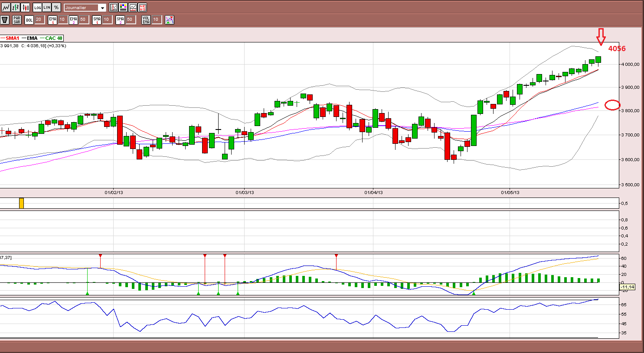Enable the LOG price scale
This screenshot has height=353, width=644.
click(x=37, y=7)
